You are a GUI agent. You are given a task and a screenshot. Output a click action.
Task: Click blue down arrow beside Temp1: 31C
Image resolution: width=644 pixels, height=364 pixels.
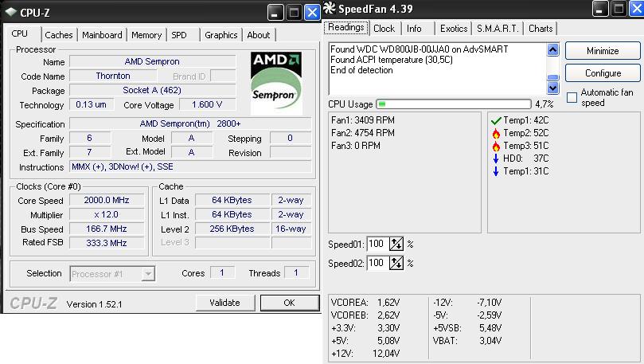point(496,171)
